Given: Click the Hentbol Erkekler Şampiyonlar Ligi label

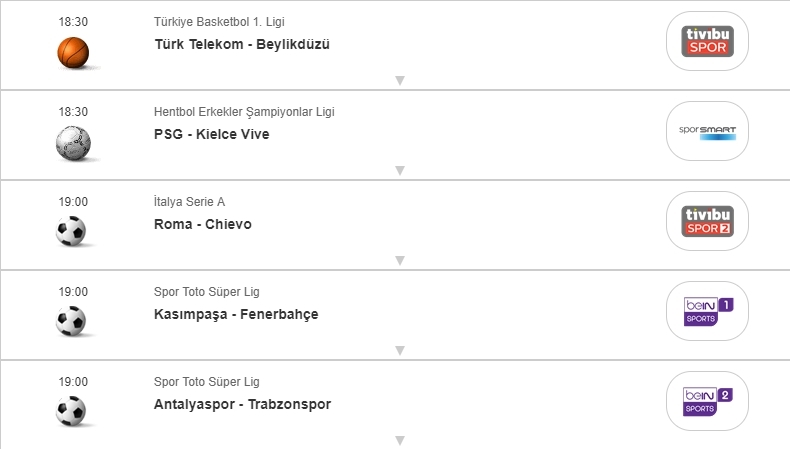Looking at the screenshot, I should (x=244, y=112).
